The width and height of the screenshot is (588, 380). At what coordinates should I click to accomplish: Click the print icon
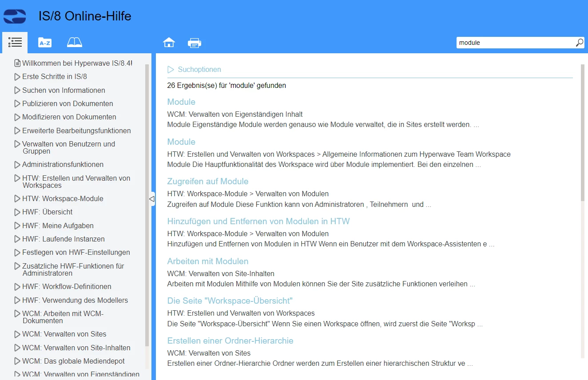point(195,43)
